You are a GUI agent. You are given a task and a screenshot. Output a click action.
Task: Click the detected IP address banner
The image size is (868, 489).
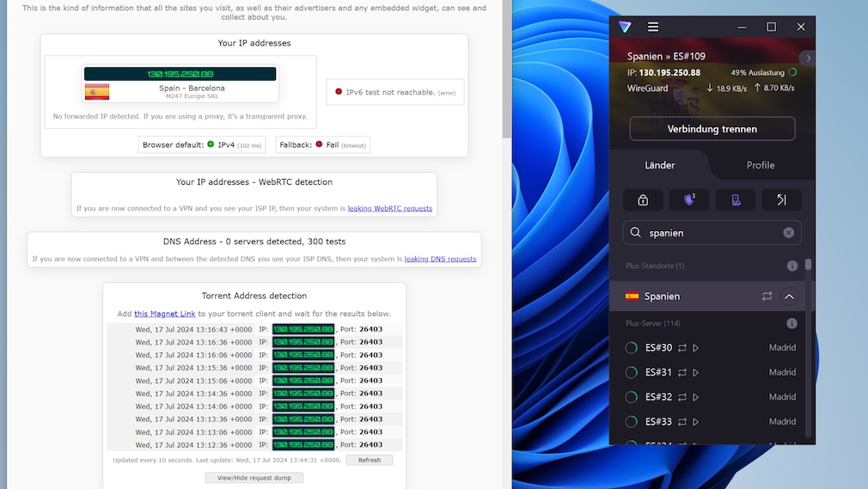click(180, 74)
